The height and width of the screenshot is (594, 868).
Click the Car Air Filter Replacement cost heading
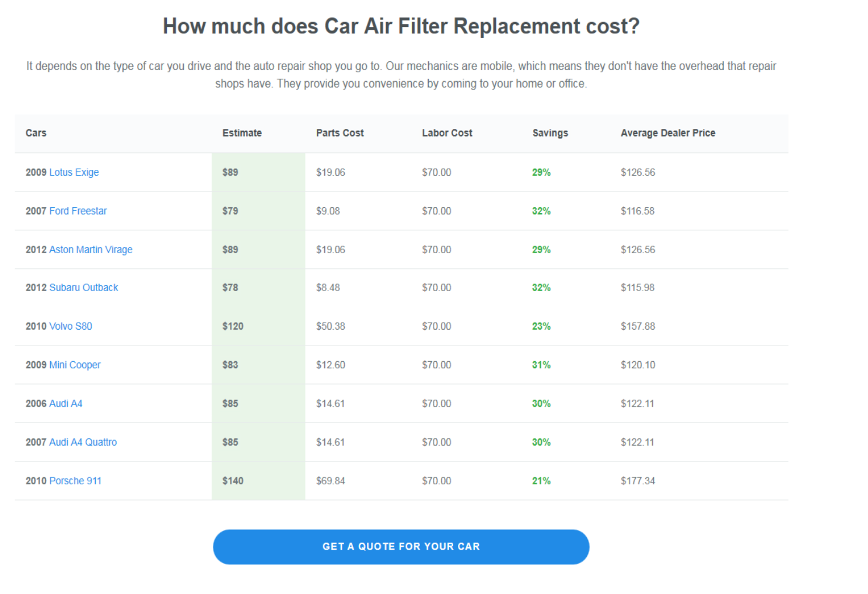[x=401, y=26]
